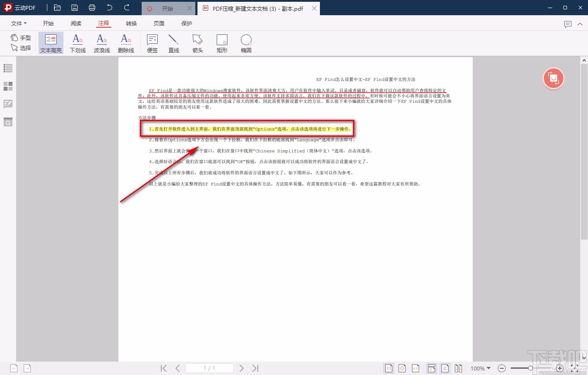The height and width of the screenshot is (375, 588).
Task: Go to the next page arrow
Action: click(x=241, y=368)
